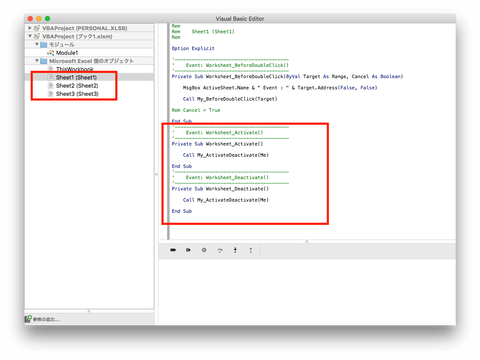Collapse the モジュール folder

tap(37, 44)
